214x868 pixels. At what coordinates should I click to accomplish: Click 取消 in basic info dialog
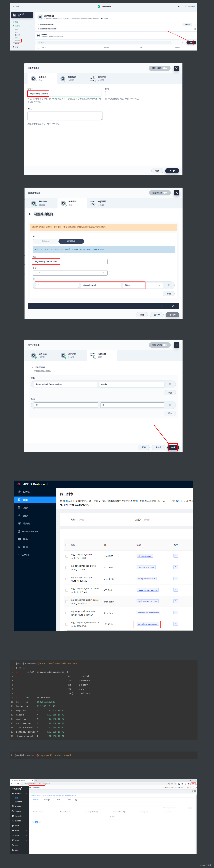(157, 171)
